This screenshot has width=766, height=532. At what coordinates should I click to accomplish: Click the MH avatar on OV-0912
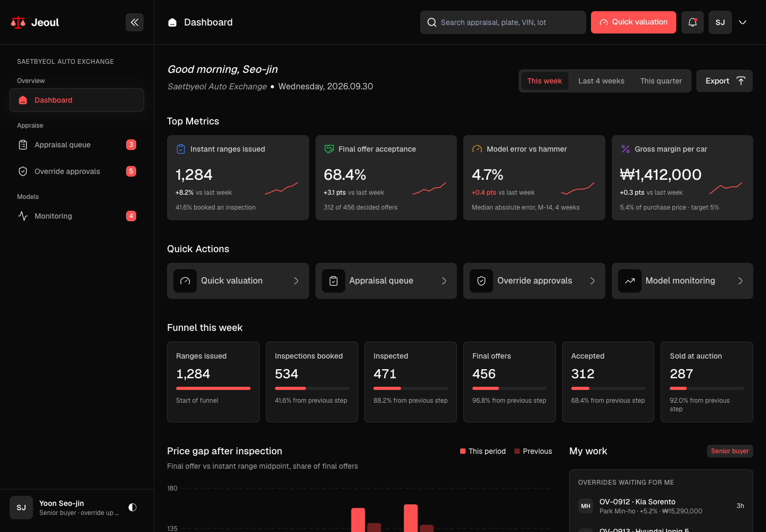coord(586,506)
